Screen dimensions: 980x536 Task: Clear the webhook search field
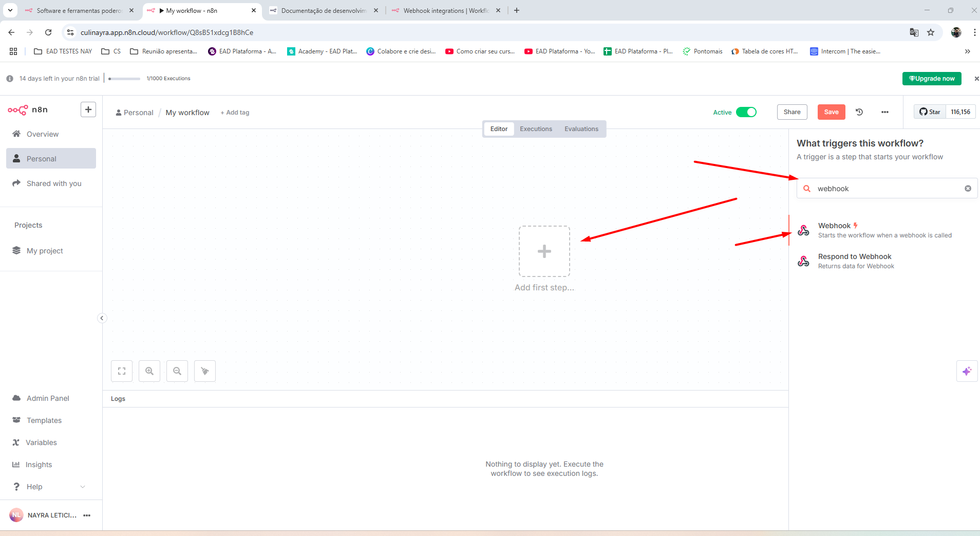pos(968,189)
